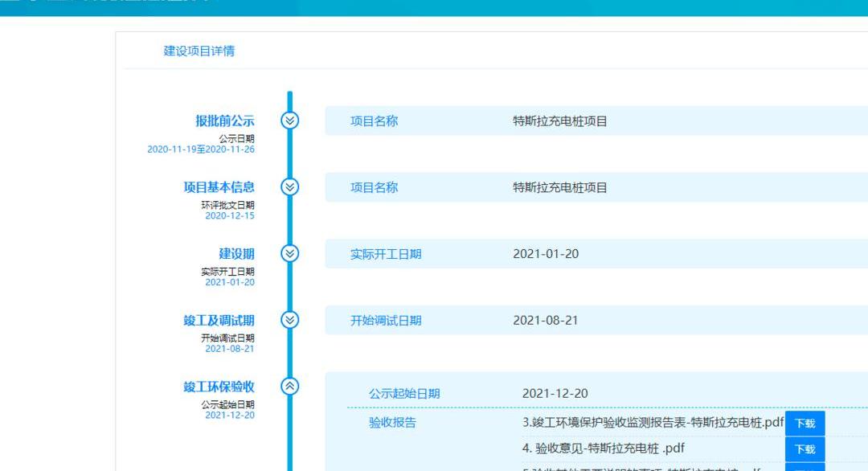
Task: Click left timeline date 2021-01-20
Action: (230, 282)
